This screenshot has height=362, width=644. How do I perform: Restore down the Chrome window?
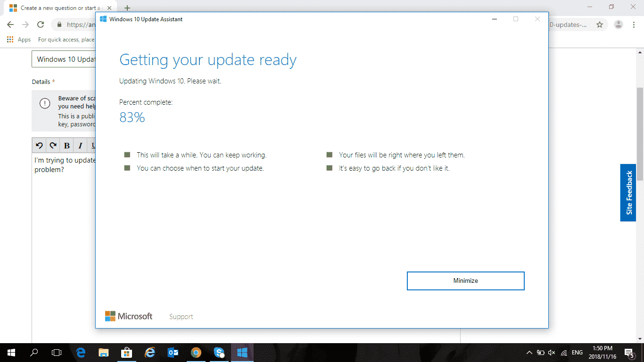click(611, 7)
